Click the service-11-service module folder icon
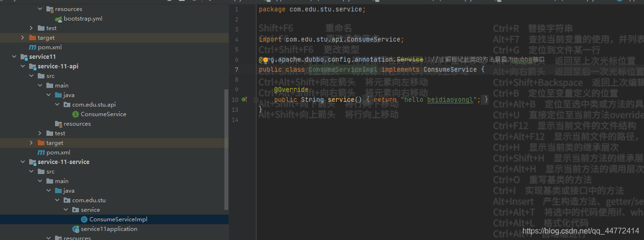The height and width of the screenshot is (240, 644). click(33, 162)
